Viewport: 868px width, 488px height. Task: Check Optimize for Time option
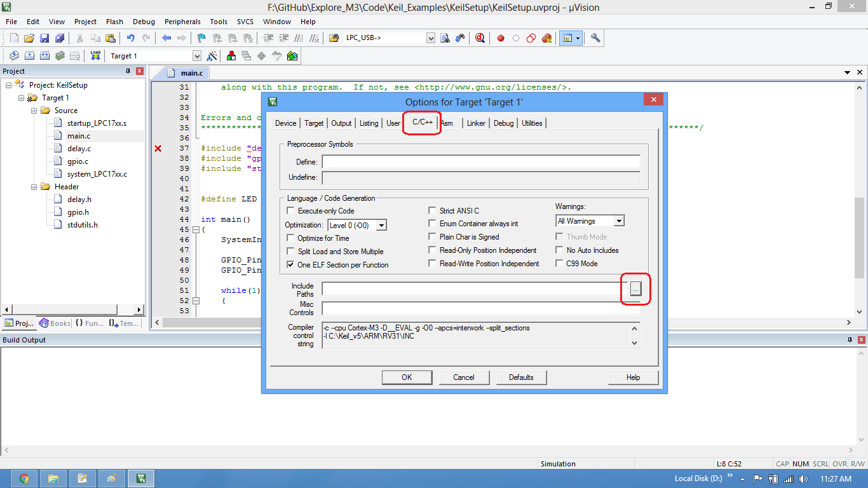pos(291,238)
